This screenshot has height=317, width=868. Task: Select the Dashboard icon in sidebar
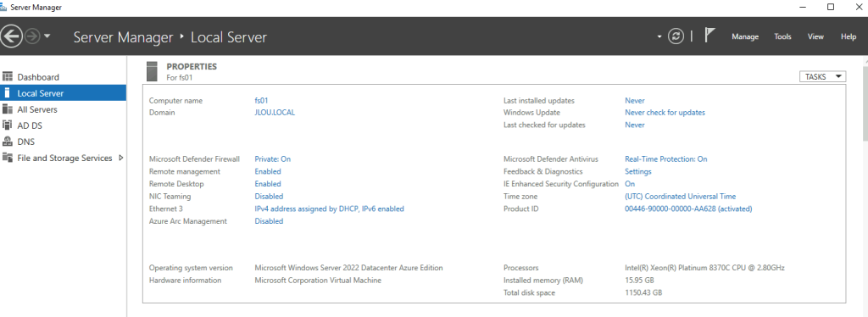[8, 77]
